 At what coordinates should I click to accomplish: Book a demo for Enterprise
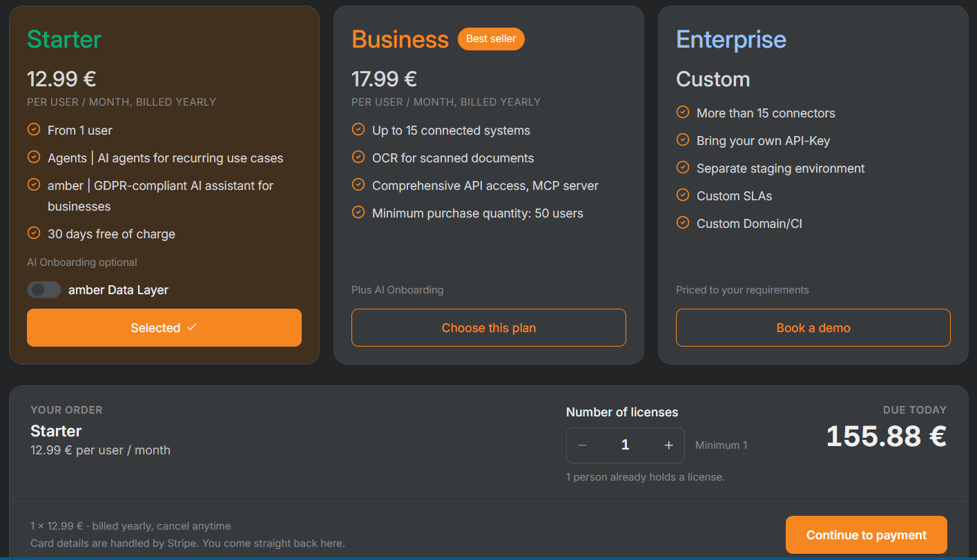tap(813, 327)
